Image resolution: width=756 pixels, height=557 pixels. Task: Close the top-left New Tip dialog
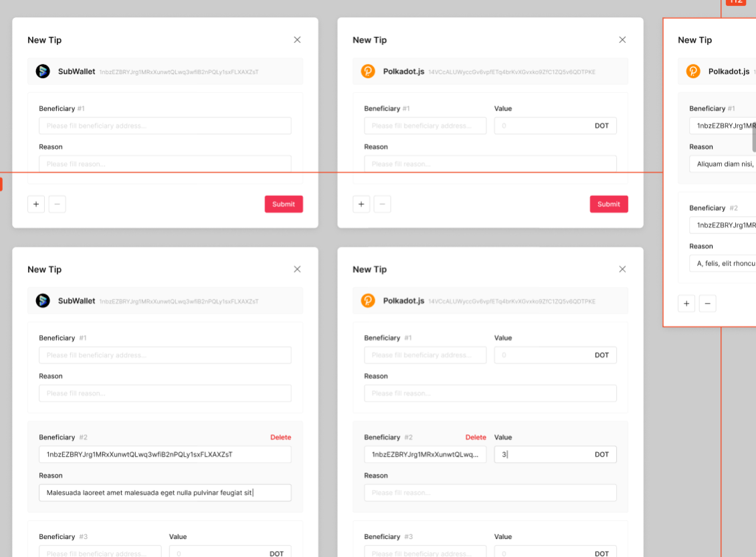click(x=297, y=39)
